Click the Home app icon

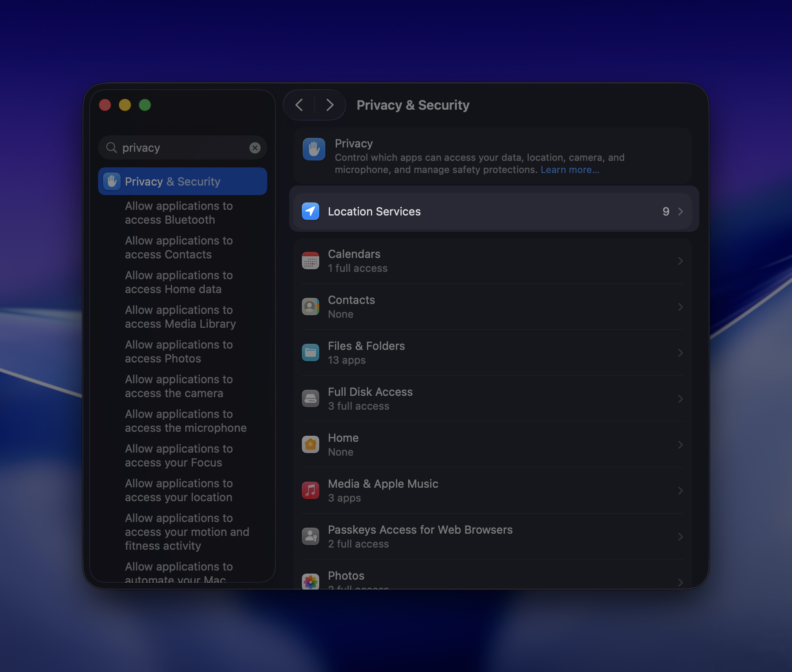pyautogui.click(x=311, y=445)
